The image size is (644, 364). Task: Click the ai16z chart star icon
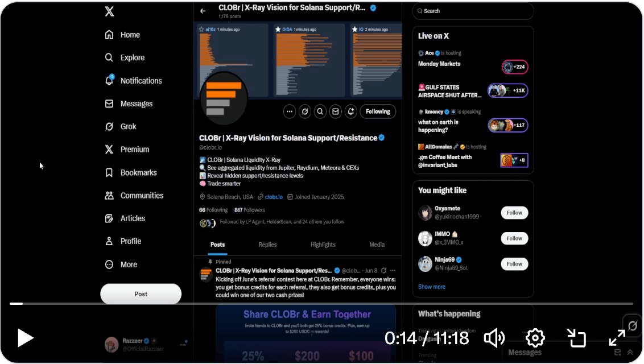coord(201,30)
